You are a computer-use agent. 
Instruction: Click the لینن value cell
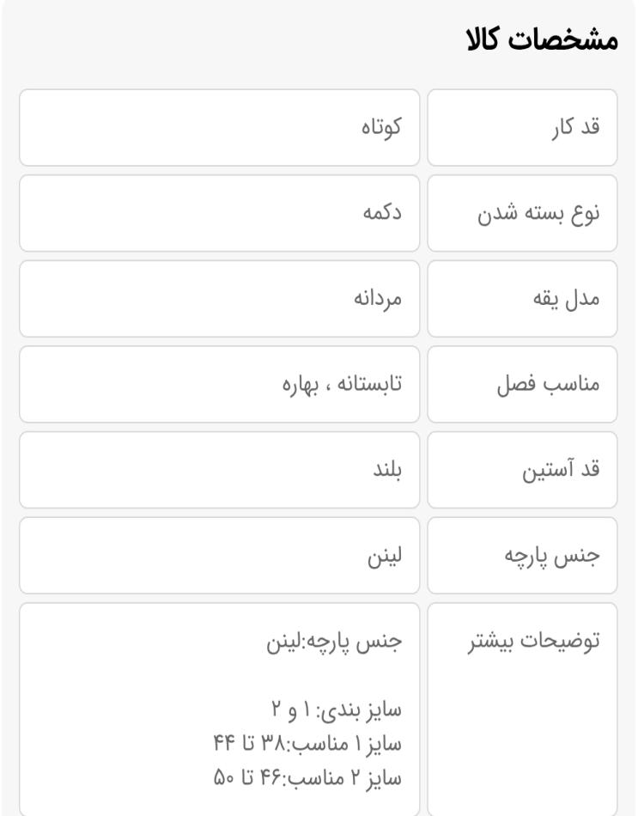point(220,555)
